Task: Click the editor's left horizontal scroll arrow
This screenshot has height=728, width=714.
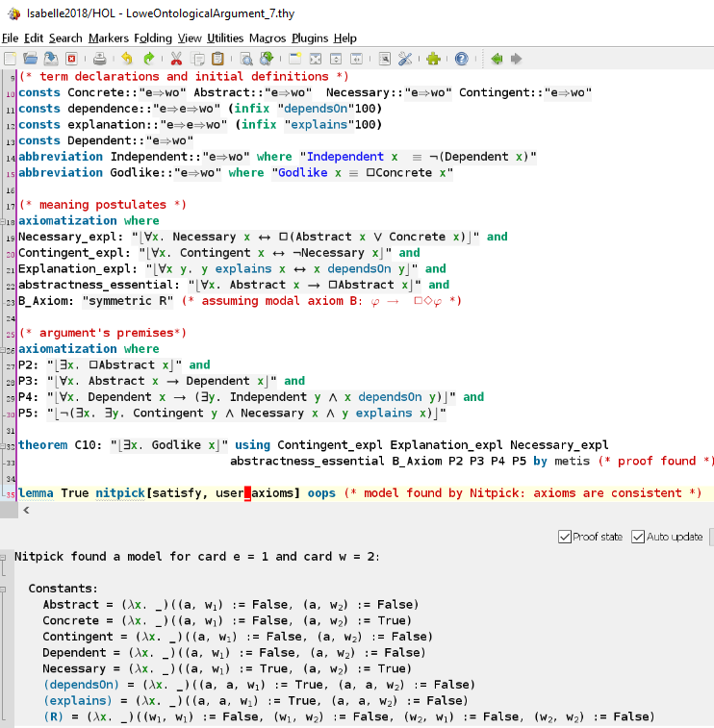Action: click(27, 511)
